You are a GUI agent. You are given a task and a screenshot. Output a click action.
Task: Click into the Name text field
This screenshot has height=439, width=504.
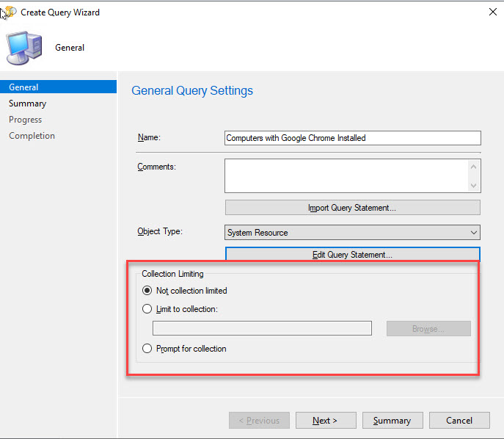coord(352,138)
